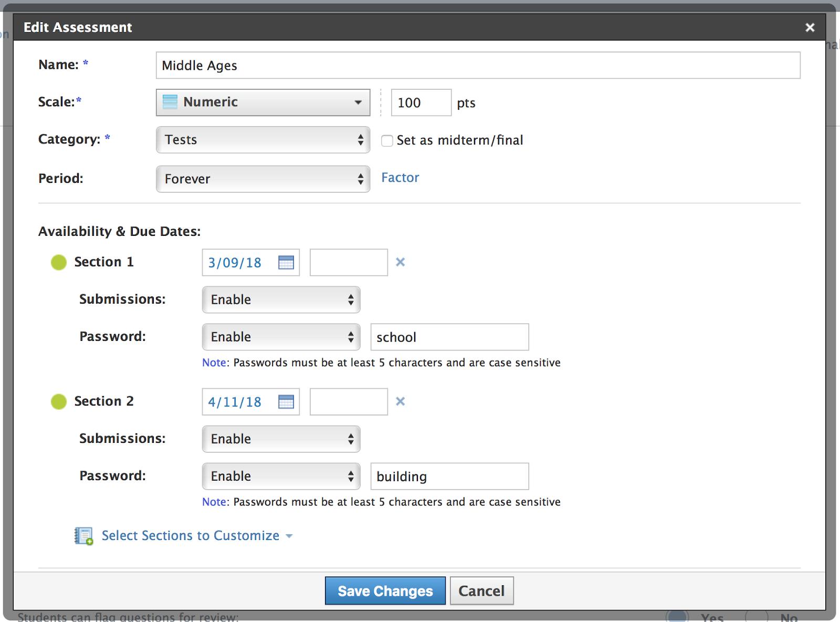Click the notebook icon beside Select Sections
840x622 pixels.
(x=83, y=536)
